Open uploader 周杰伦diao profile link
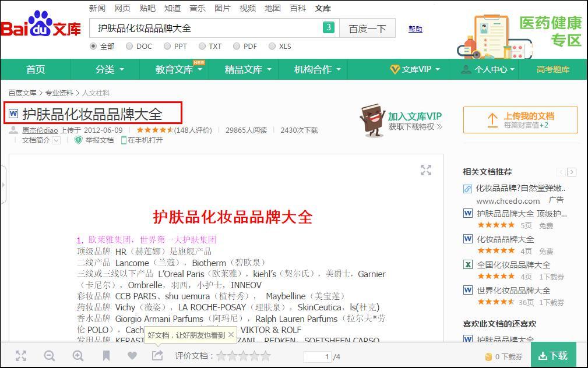This screenshot has width=588, height=368. (40, 130)
